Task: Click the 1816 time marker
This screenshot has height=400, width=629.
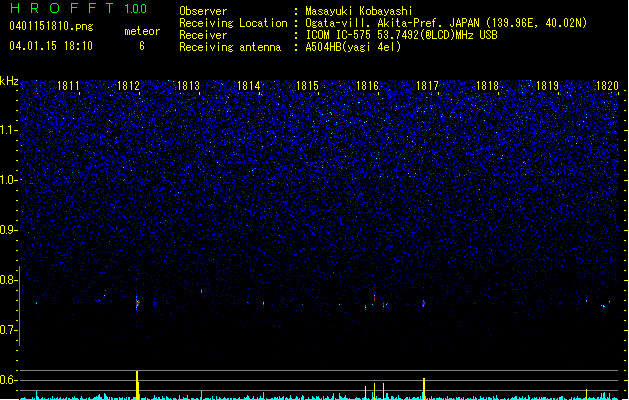Action: click(367, 86)
